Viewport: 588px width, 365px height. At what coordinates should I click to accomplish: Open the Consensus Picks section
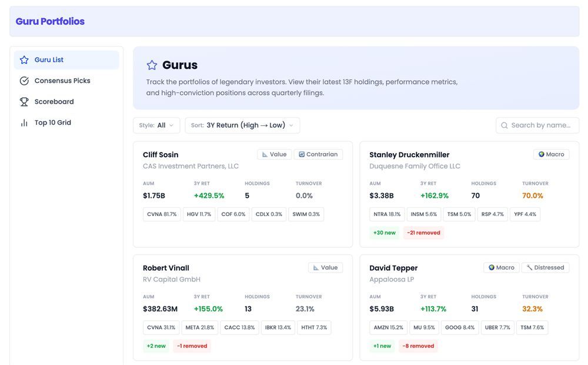coord(66,81)
